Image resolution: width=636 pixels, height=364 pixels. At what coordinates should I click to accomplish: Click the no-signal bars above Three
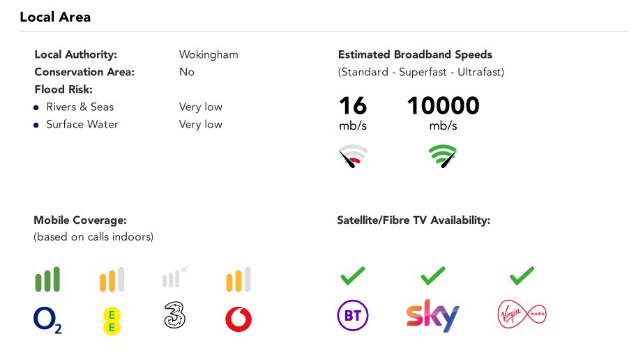click(174, 277)
